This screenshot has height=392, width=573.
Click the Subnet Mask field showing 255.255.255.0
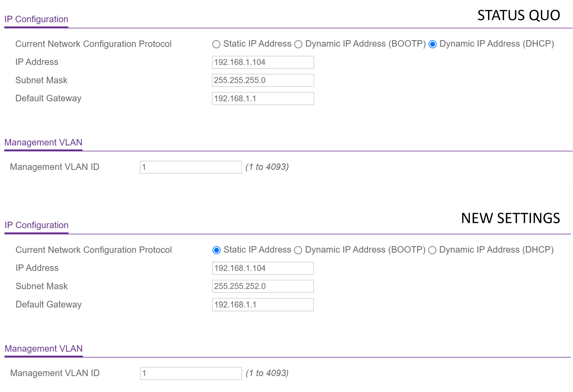click(263, 80)
